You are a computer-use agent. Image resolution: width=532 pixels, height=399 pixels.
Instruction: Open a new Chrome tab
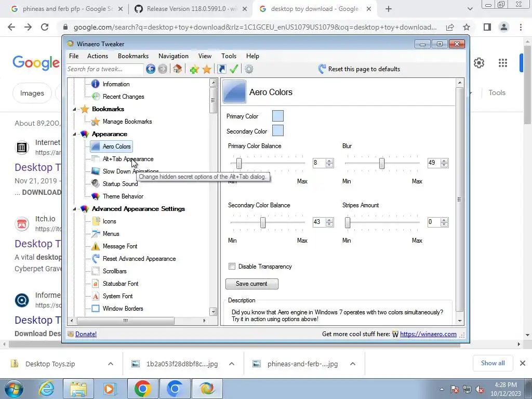click(389, 9)
